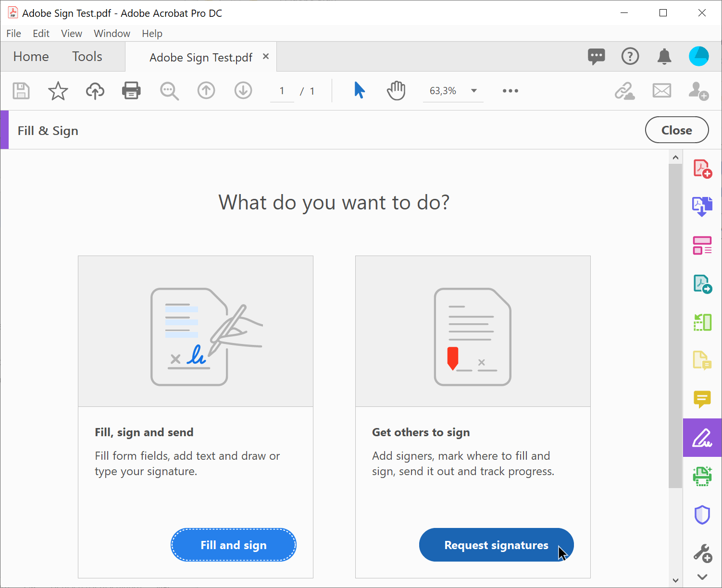Screen dimensions: 722x588
Task: Open Export PDF tool in sidebar
Action: coord(702,207)
